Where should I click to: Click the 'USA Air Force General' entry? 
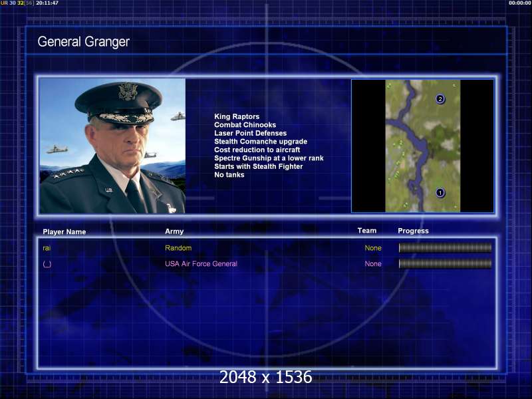(x=201, y=263)
